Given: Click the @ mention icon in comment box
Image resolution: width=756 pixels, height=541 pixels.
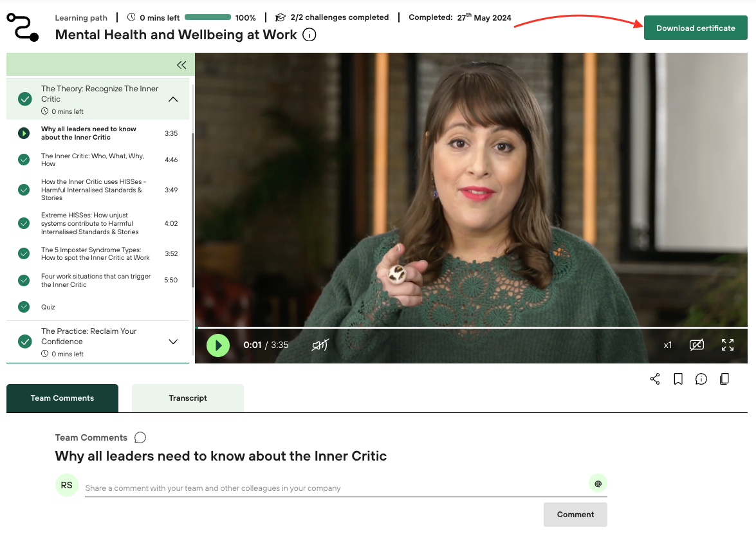Looking at the screenshot, I should coord(598,483).
